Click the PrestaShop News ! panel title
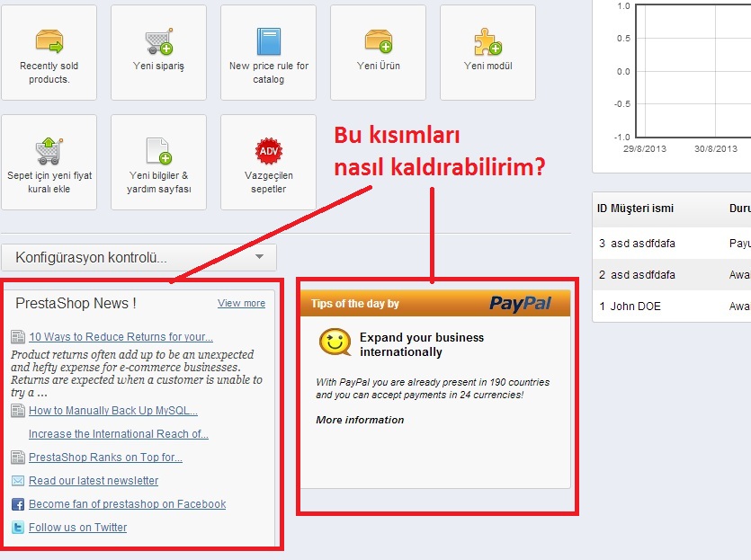Image resolution: width=751 pixels, height=560 pixels. 76,303
